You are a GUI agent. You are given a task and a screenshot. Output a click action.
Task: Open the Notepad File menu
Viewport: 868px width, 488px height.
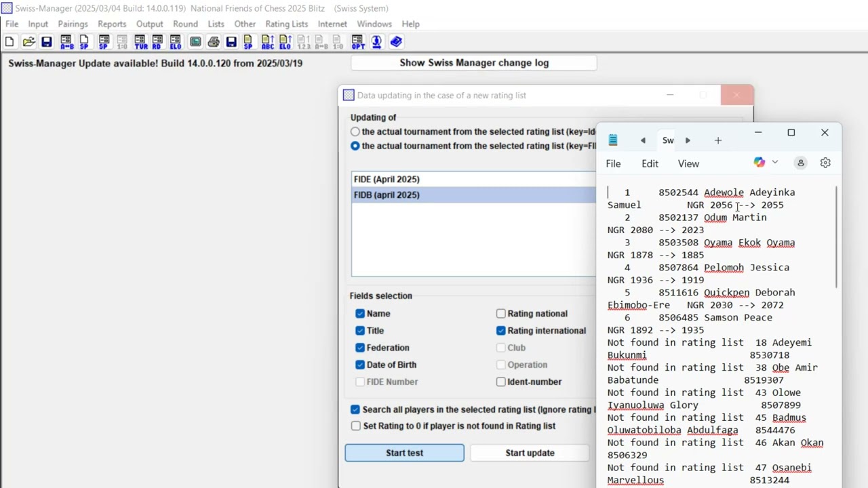613,163
